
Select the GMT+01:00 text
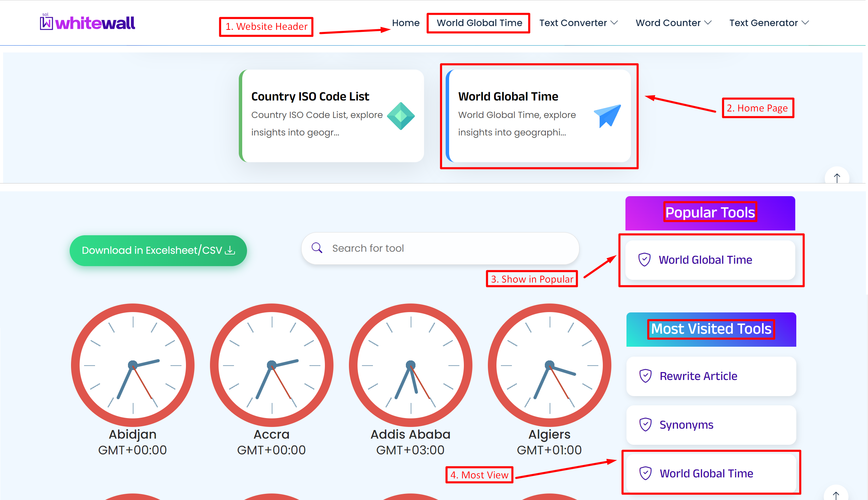(549, 450)
